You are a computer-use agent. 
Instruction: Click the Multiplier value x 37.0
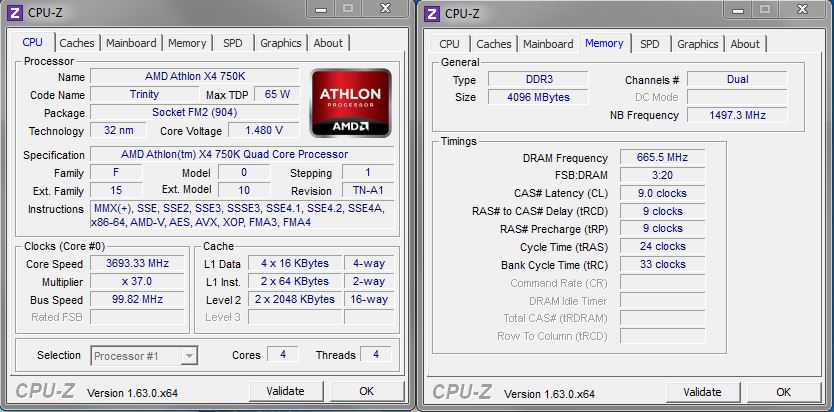point(137,281)
